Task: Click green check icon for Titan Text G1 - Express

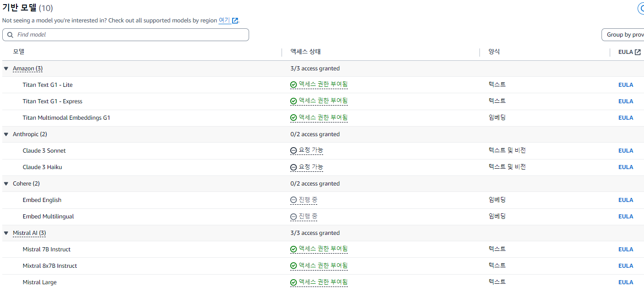Action: (293, 101)
